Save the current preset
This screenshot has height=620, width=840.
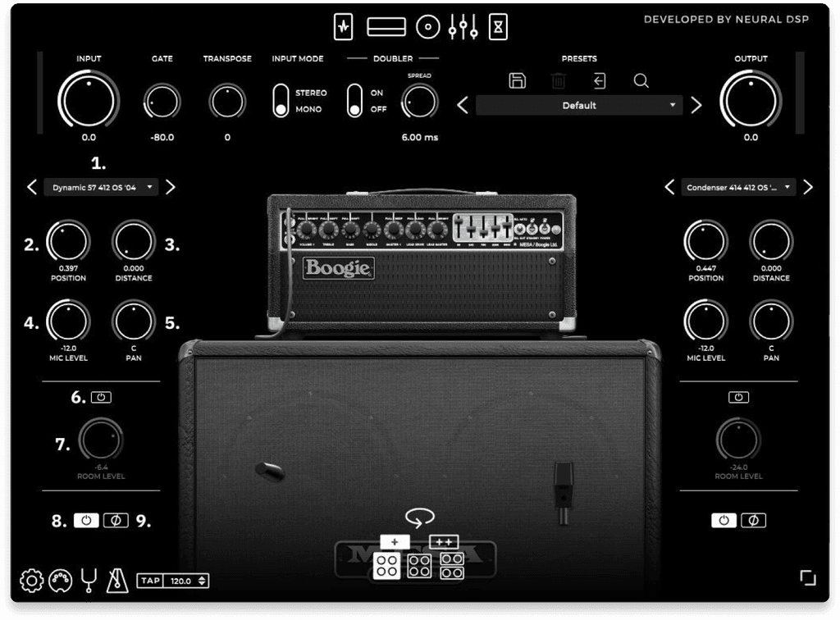518,80
